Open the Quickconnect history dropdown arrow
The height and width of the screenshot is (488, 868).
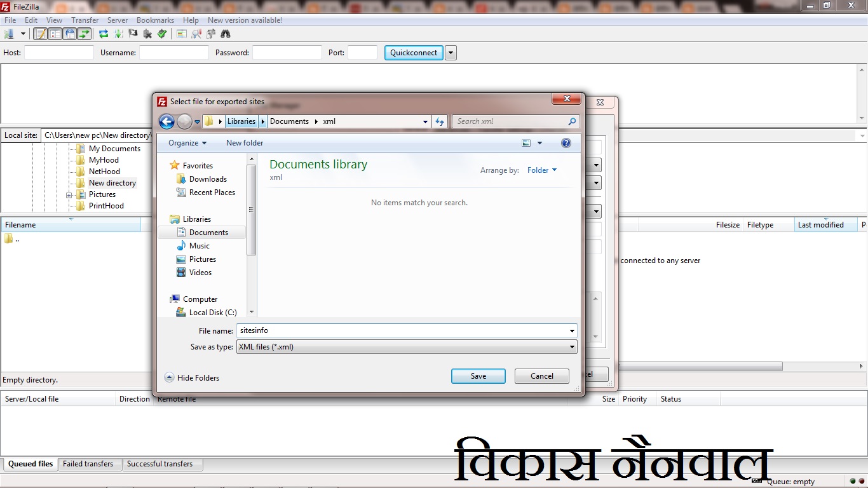pyautogui.click(x=451, y=53)
